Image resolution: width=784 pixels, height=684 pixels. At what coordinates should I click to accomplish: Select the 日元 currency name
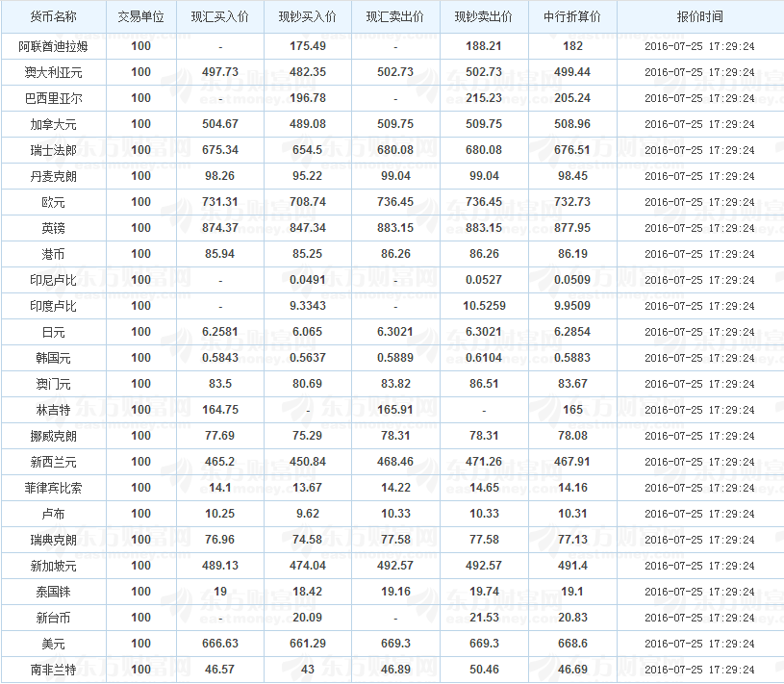pos(54,333)
